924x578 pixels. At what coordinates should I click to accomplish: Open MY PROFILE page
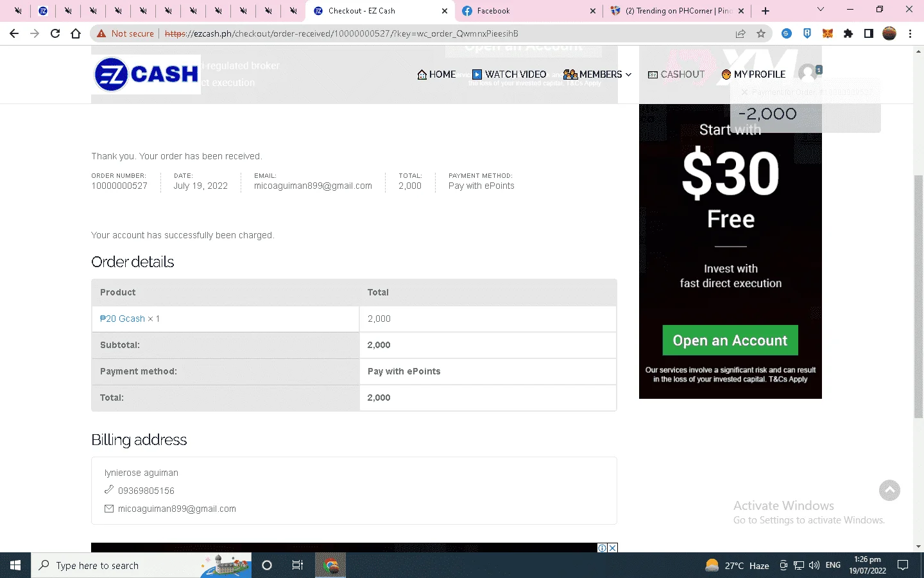point(753,74)
